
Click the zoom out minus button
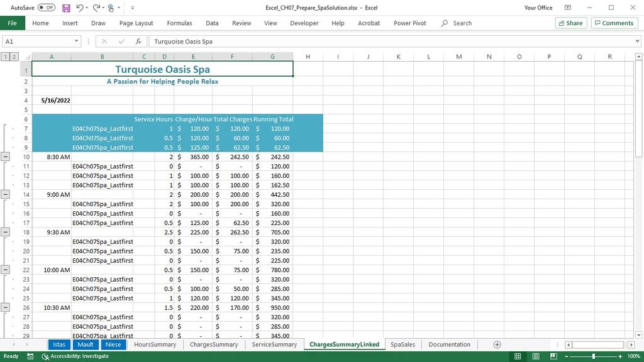[567, 356]
